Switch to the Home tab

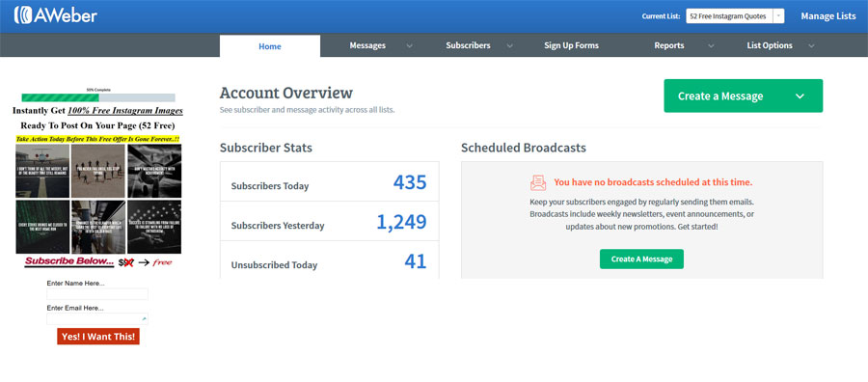270,46
